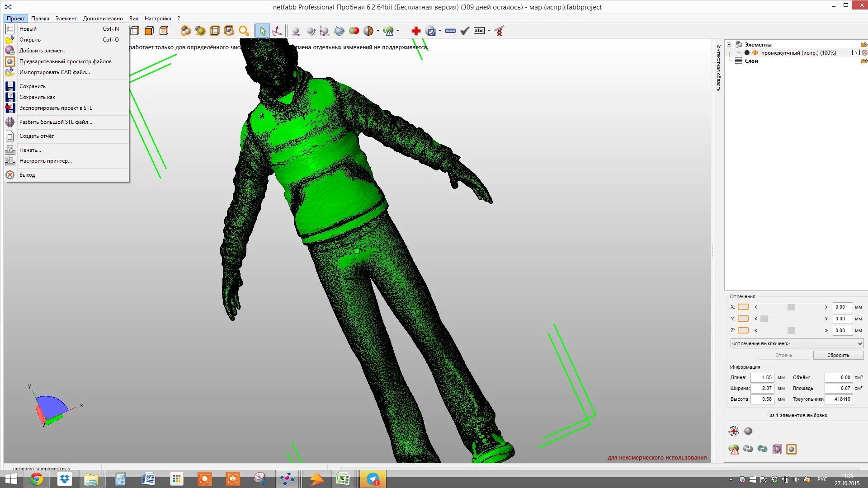Toggle the Y cutting plane box
The image size is (868, 488).
tap(743, 319)
